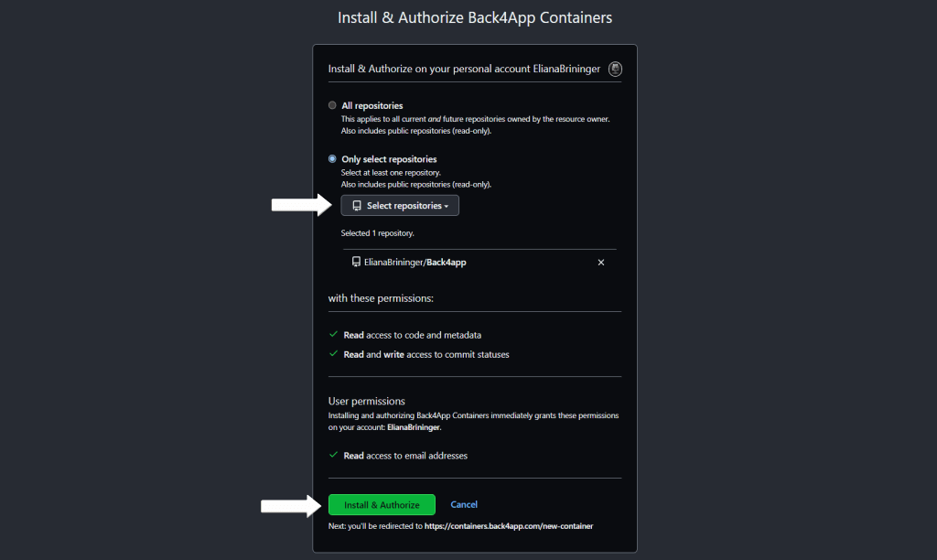Click the containers.back4app.com redirect URL text
The width and height of the screenshot is (937, 560).
point(509,526)
